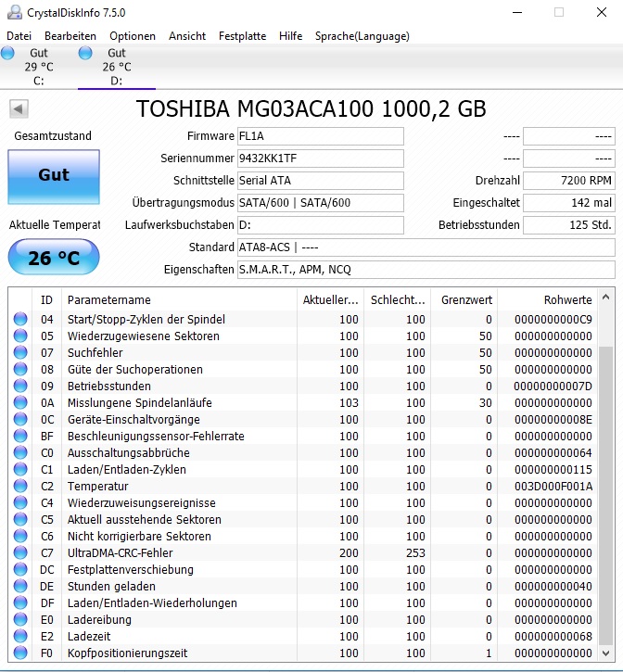Click the drive title TOSHIBA MG03ACA100 1000,2 GB
The height and width of the screenshot is (672, 623).
coord(311,108)
